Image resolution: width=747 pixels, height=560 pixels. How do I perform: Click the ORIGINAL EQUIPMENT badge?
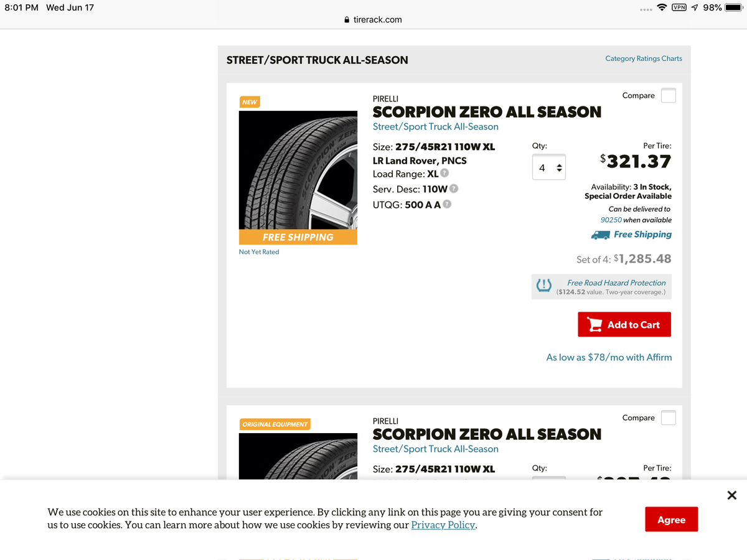pos(275,424)
